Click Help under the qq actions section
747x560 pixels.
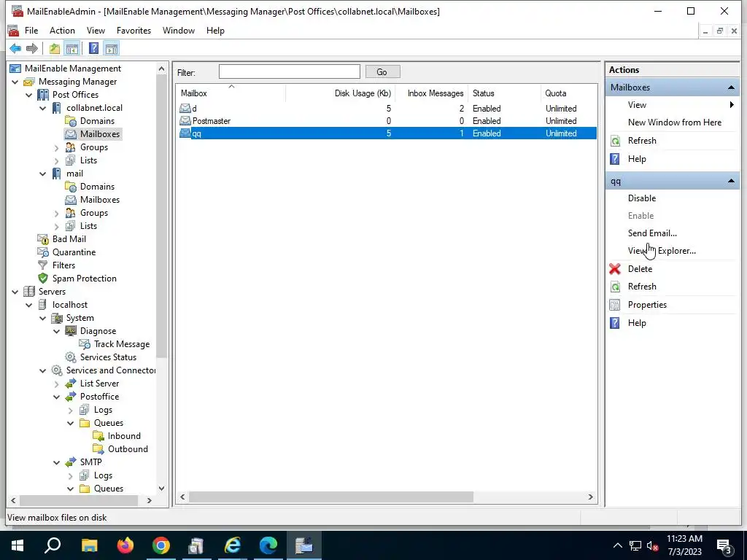click(x=636, y=323)
